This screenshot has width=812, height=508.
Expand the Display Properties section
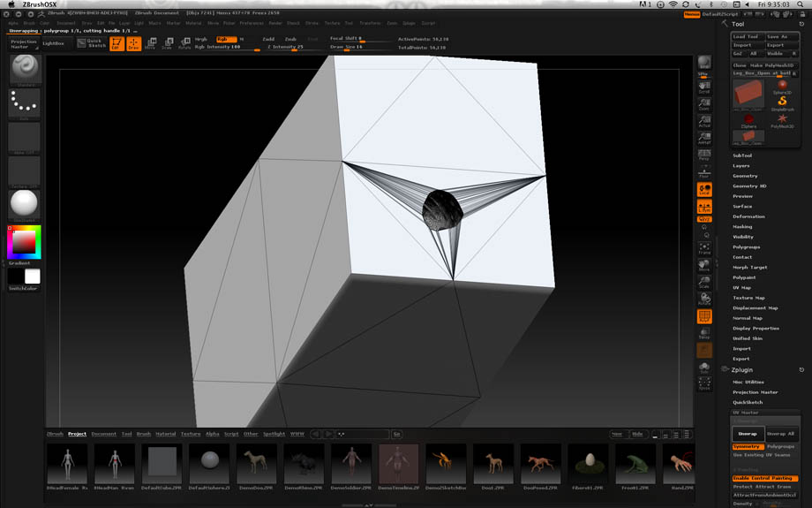pos(756,328)
